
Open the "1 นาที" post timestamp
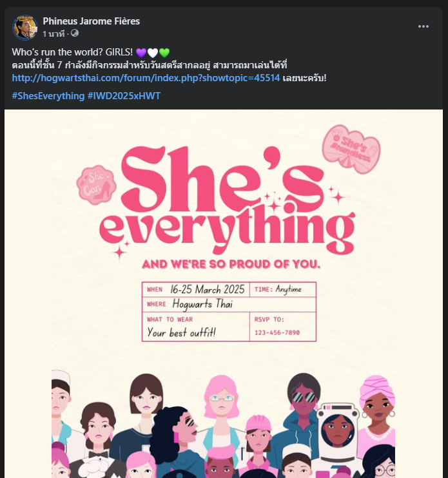(x=55, y=33)
